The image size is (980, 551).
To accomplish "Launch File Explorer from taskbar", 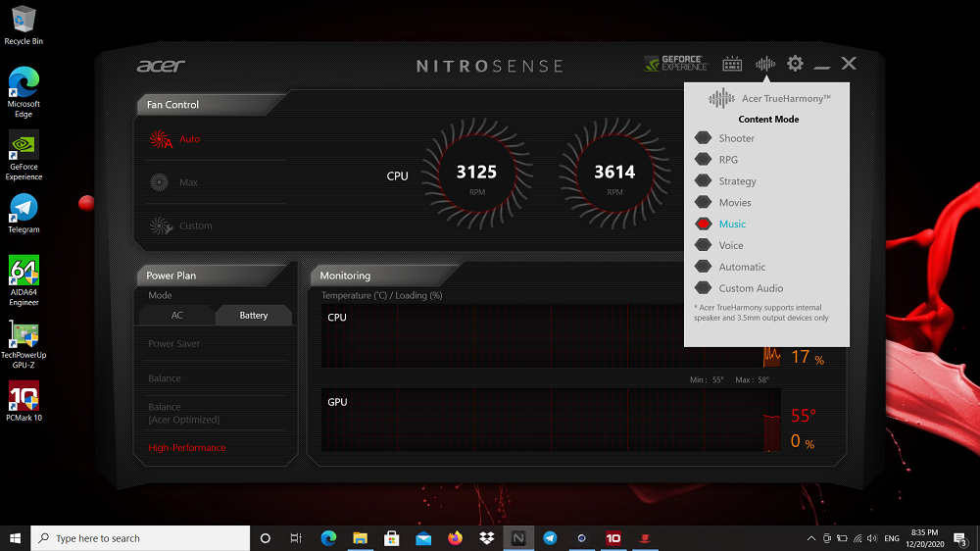I will coord(360,538).
